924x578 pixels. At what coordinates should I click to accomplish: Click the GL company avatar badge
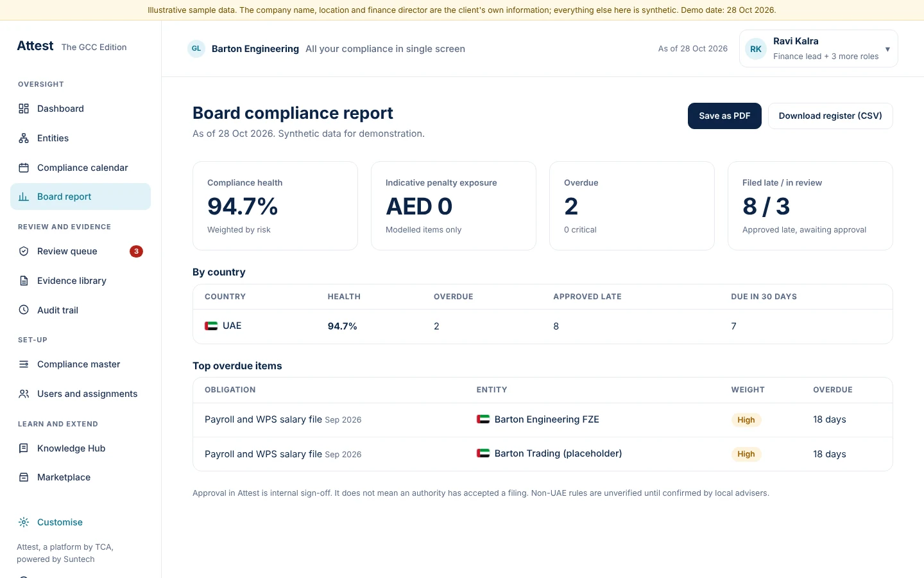tap(196, 49)
